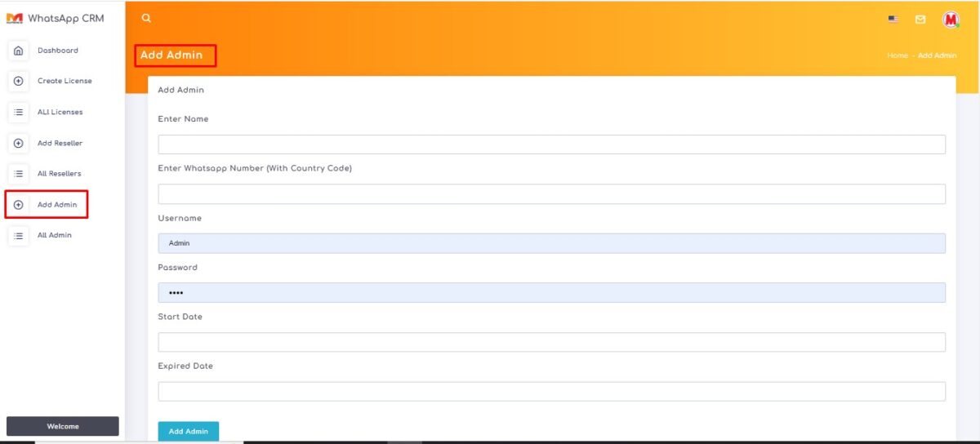The height and width of the screenshot is (444, 980).
Task: Follow the Home breadcrumb link
Action: pyautogui.click(x=897, y=55)
